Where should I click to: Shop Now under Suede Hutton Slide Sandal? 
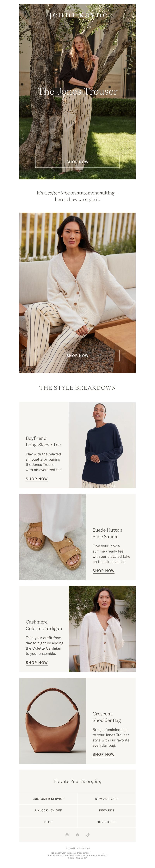(103, 571)
